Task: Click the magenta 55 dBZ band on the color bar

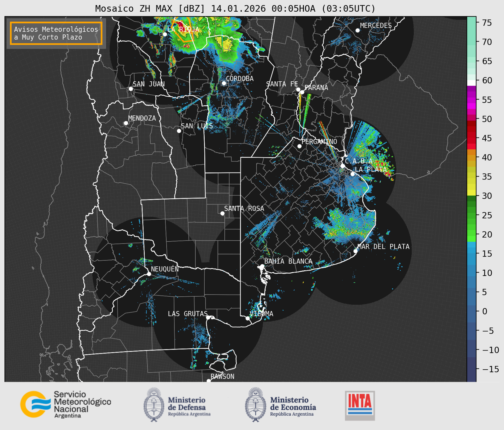Action: (471, 100)
